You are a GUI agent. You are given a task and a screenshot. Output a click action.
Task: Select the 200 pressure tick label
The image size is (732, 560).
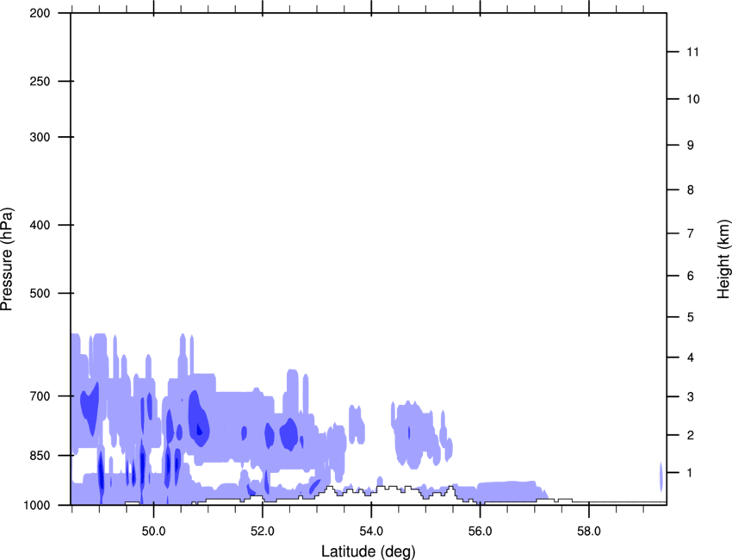[40, 14]
